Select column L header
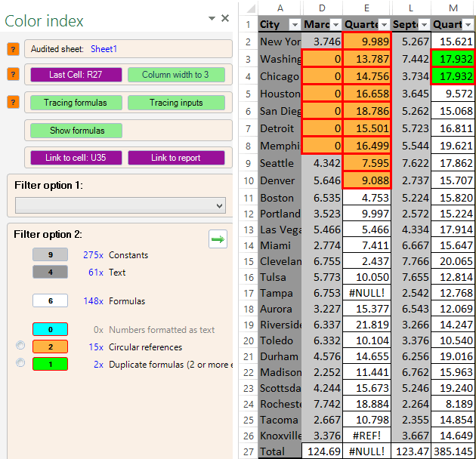This screenshot has width=476, height=459. 411,8
